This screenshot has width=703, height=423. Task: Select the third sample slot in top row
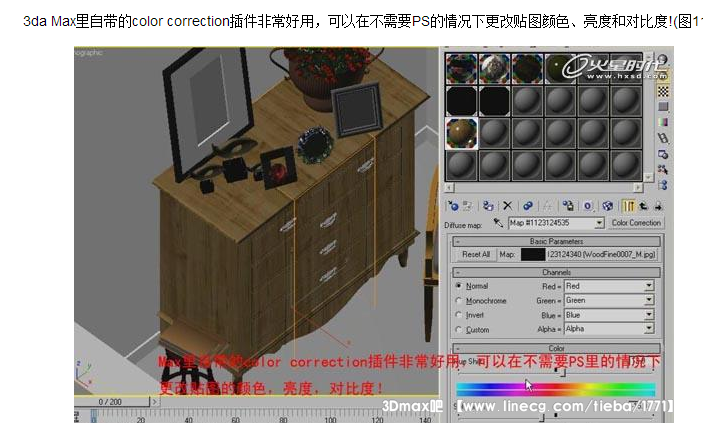click(527, 69)
